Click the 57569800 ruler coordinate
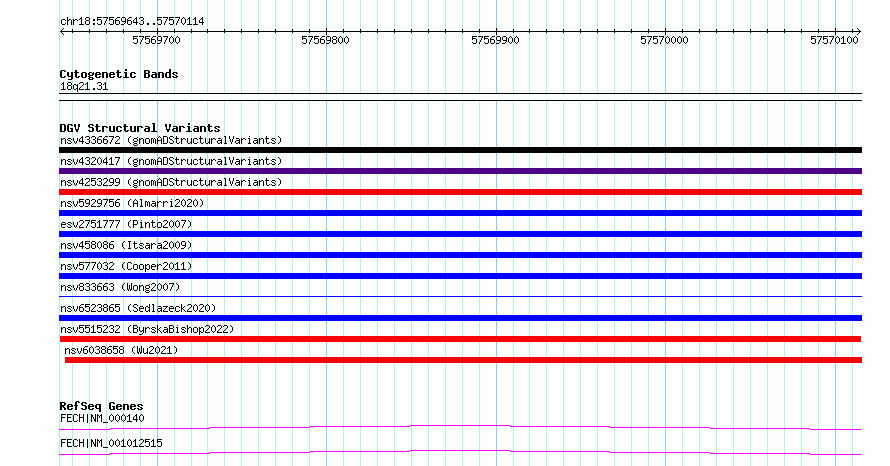 [325, 40]
